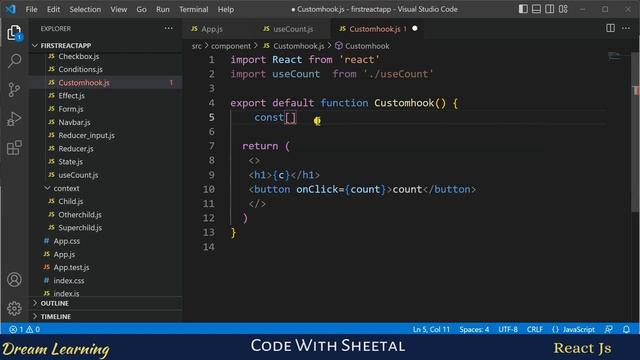Open State.js in explorer
640x360 pixels.
(x=70, y=162)
